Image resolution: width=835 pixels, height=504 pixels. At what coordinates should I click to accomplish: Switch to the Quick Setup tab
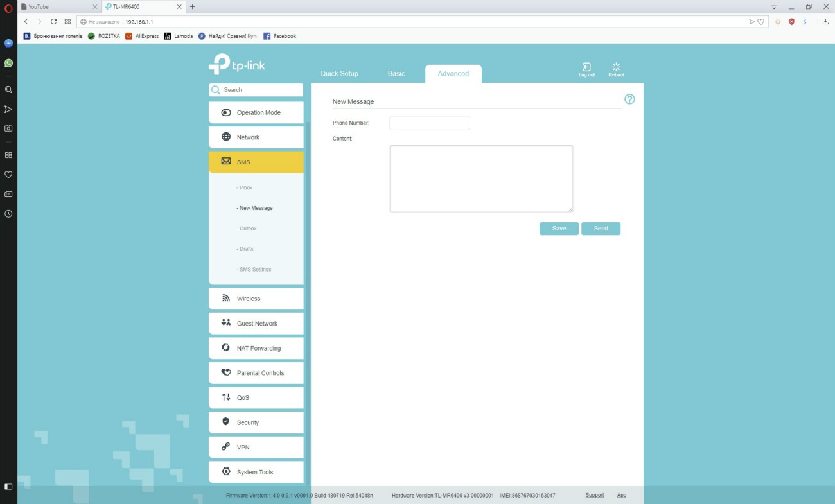click(339, 74)
